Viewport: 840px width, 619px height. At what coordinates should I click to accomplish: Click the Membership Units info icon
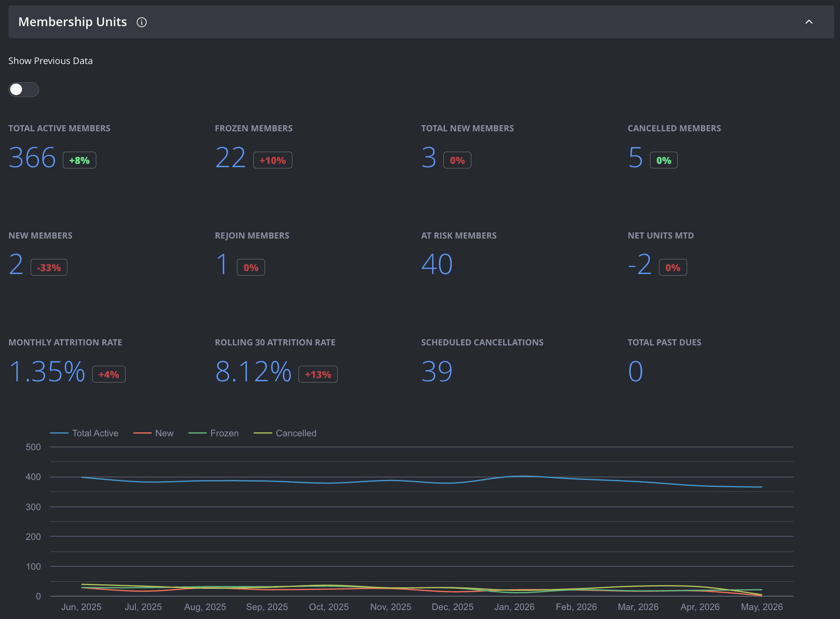pos(141,22)
